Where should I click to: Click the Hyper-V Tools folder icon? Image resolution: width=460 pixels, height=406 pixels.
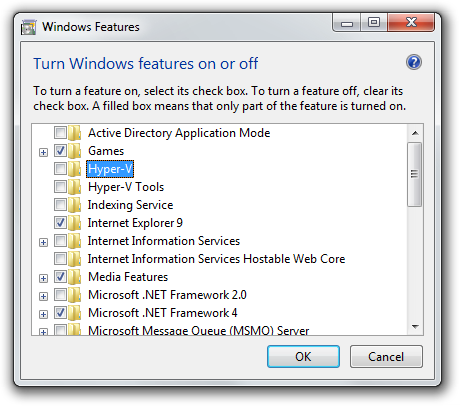click(75, 187)
